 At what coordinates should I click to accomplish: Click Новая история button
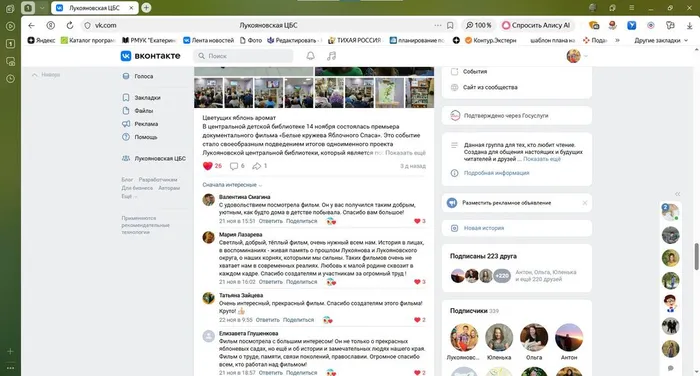484,228
